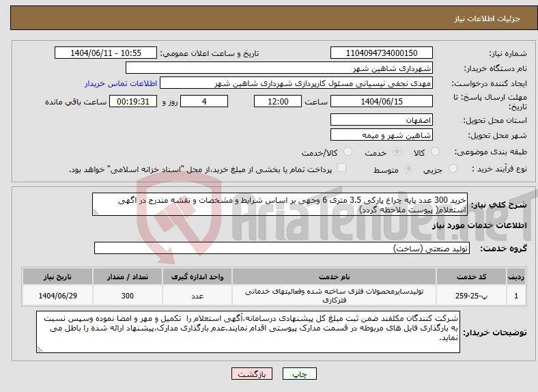538x392 pixels.
Task: Choose the جزیی purchase type radio
Action: click(x=453, y=168)
